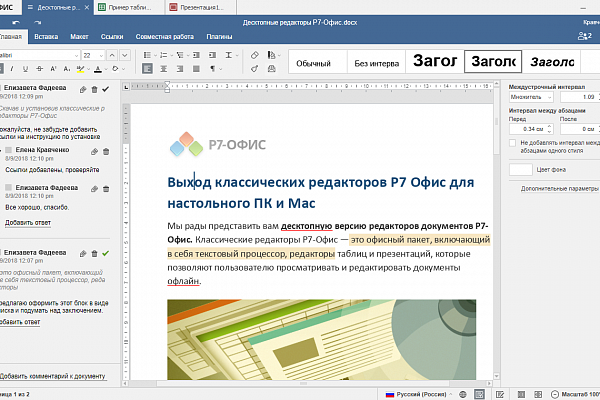Increase paragraph indent

tap(213, 55)
